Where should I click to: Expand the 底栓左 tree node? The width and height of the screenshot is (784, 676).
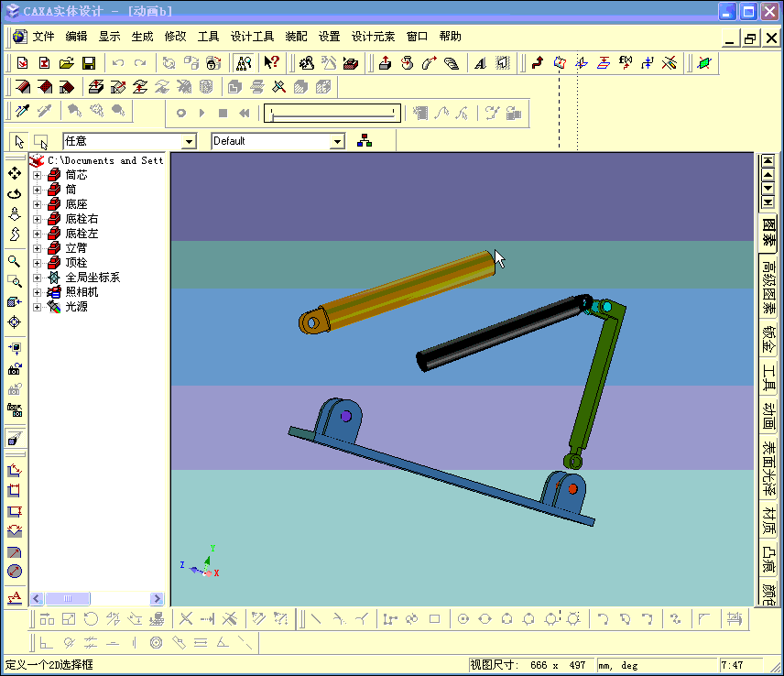pyautogui.click(x=37, y=234)
